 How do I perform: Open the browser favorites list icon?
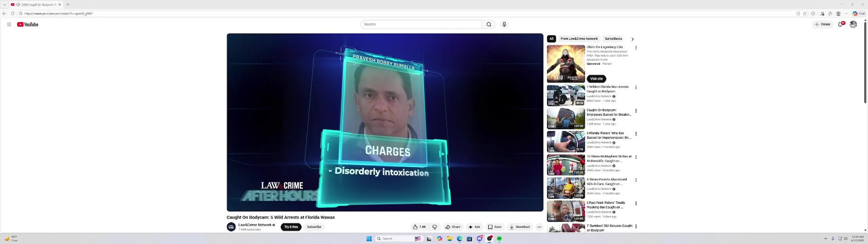[x=830, y=14]
